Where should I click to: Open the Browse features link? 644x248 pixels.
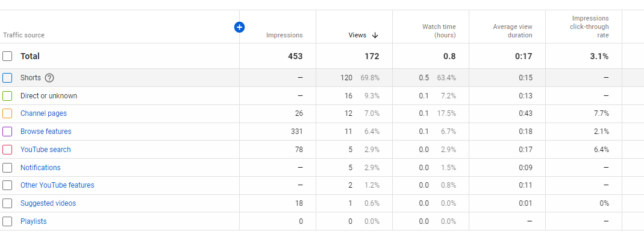[46, 132]
